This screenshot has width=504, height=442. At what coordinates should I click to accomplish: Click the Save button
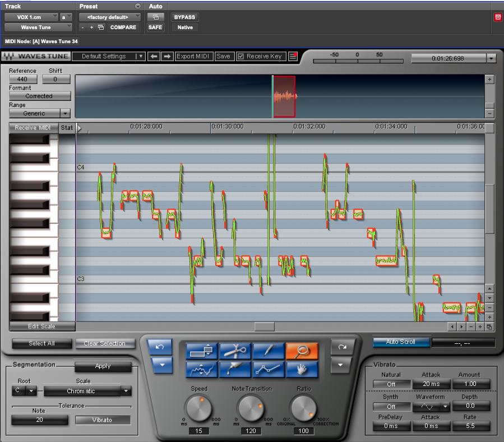point(224,56)
